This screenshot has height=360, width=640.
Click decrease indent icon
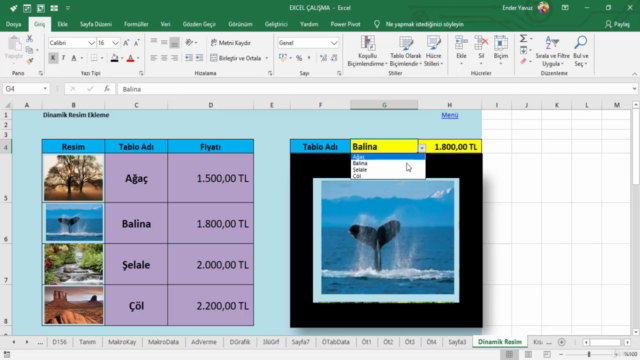189,58
